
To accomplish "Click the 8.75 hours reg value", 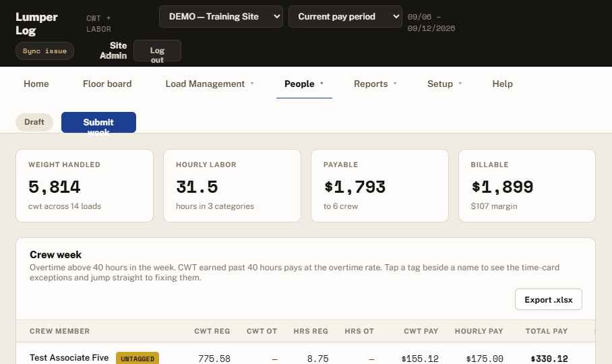I will (317, 359).
